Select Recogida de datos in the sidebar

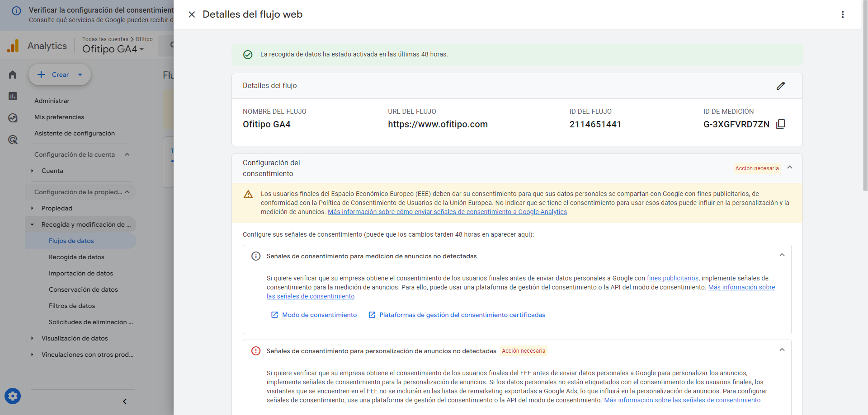76,257
